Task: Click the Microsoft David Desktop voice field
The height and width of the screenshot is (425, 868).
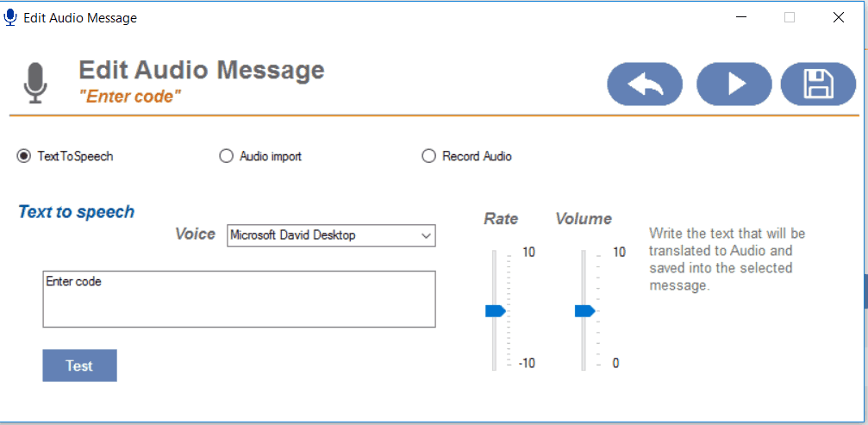Action: (x=323, y=235)
